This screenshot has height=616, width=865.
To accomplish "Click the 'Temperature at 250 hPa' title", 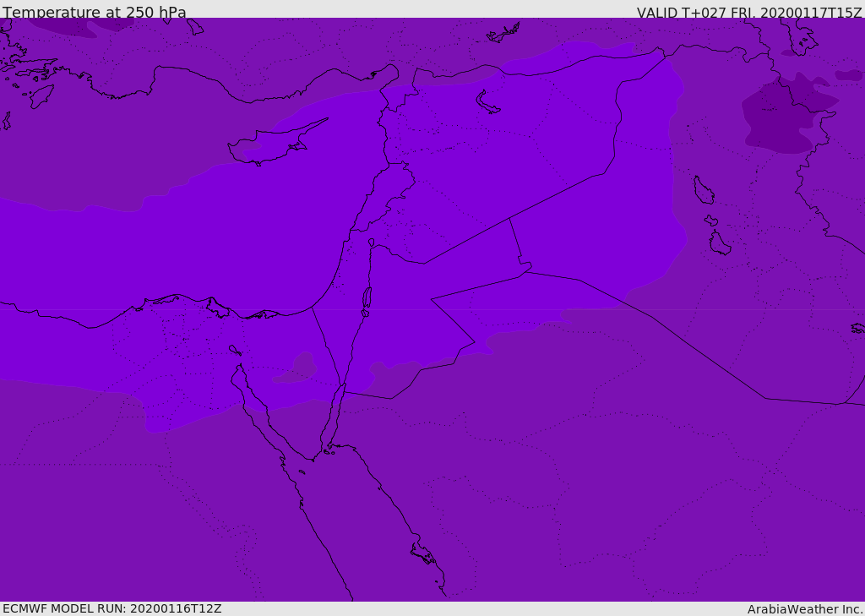I will 95,12.
